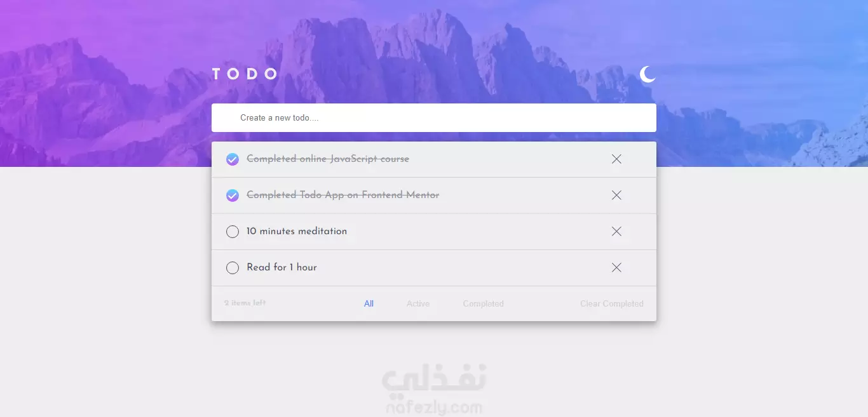
Task: Mark '10 minutes meditation' as complete
Action: coord(233,232)
